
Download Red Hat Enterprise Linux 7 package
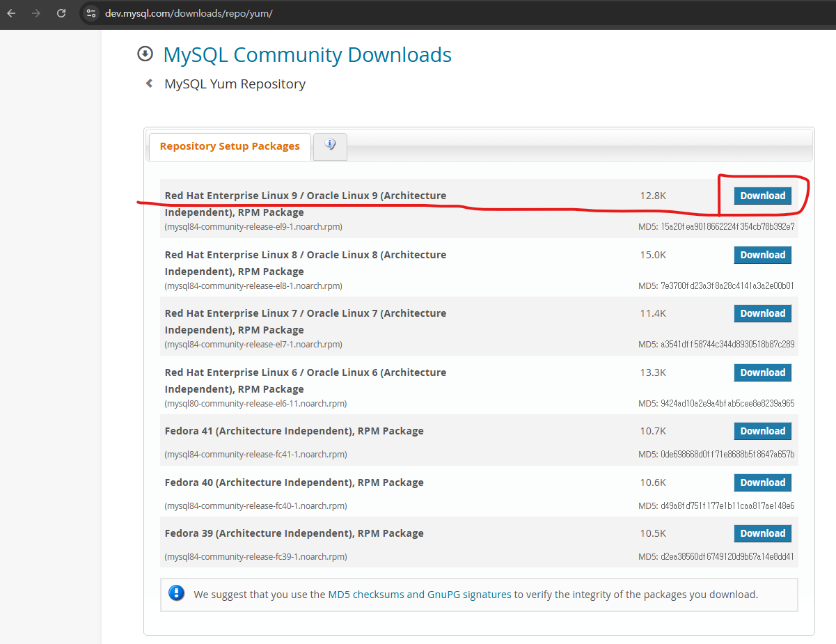tap(762, 313)
